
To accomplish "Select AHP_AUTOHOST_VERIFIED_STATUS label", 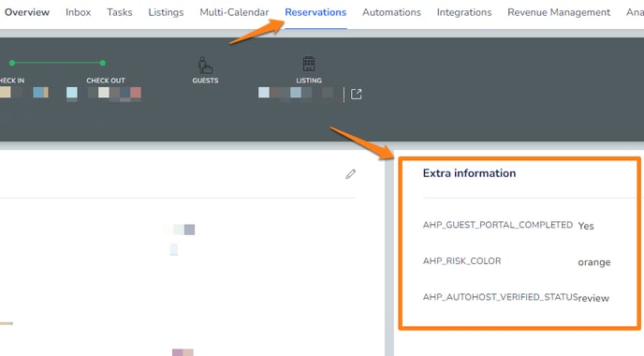I will pyautogui.click(x=500, y=297).
